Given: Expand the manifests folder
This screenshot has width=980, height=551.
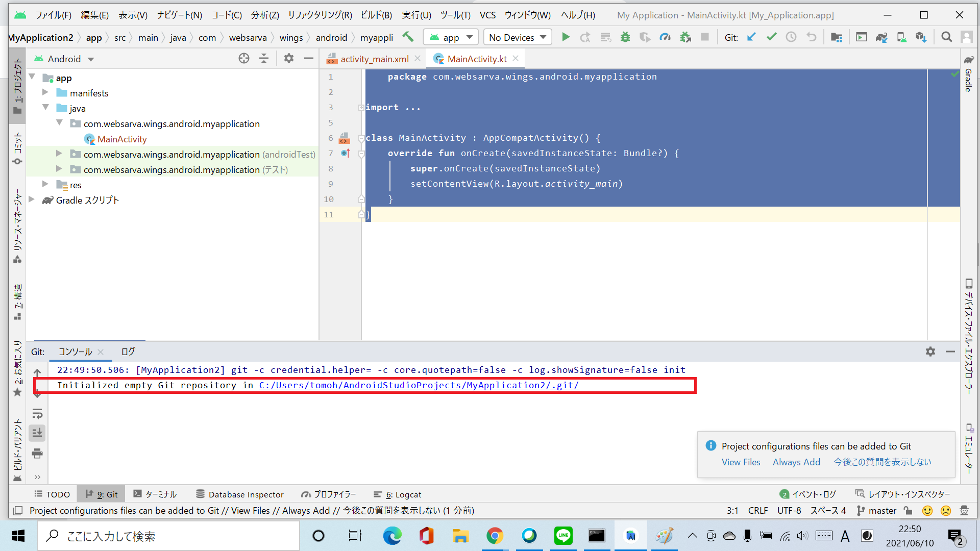Looking at the screenshot, I should point(45,93).
